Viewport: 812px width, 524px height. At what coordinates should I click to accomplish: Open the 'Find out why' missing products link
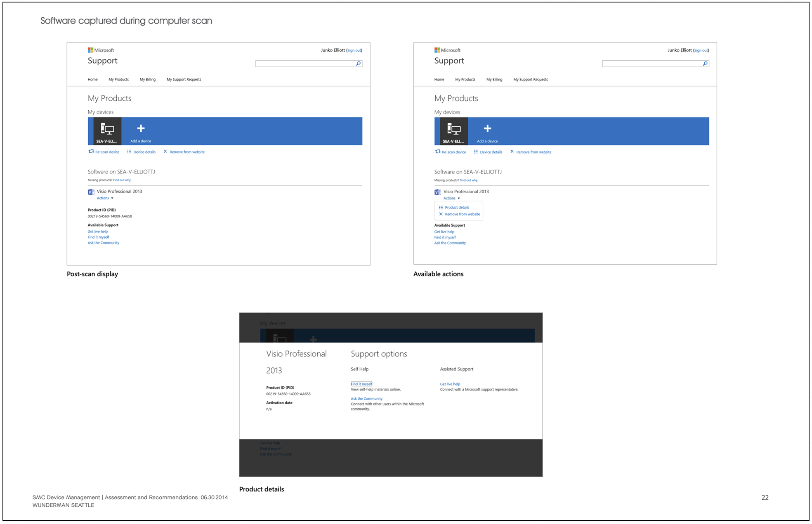click(x=123, y=180)
